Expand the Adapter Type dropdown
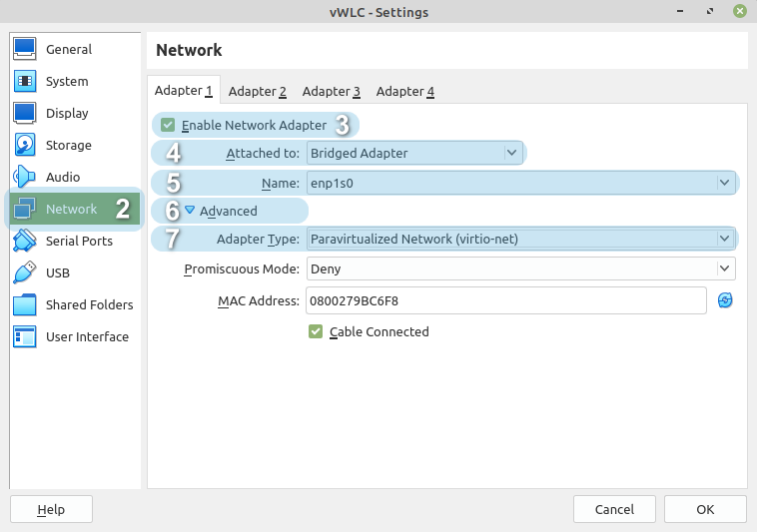The width and height of the screenshot is (757, 532). point(520,239)
